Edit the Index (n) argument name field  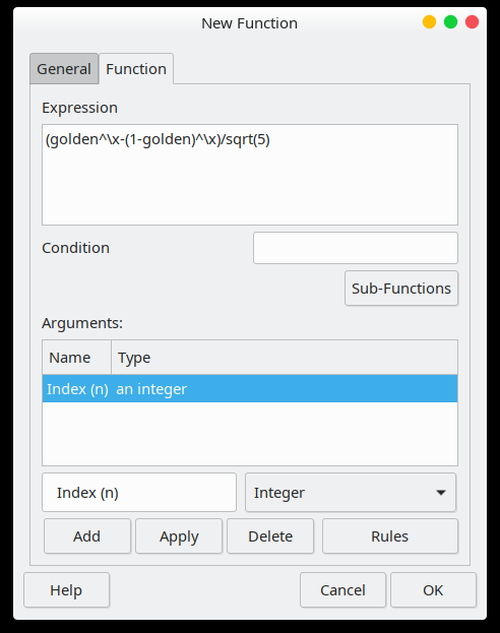[139, 493]
